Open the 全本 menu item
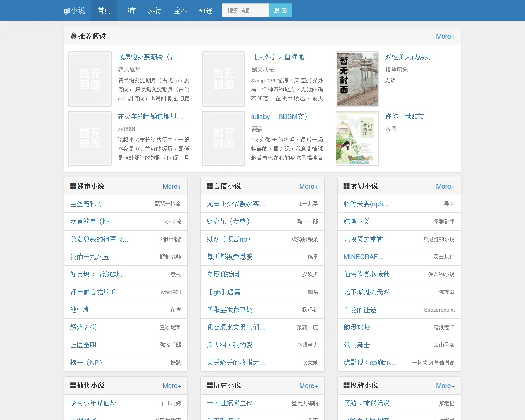The width and height of the screenshot is (525, 420). click(180, 10)
